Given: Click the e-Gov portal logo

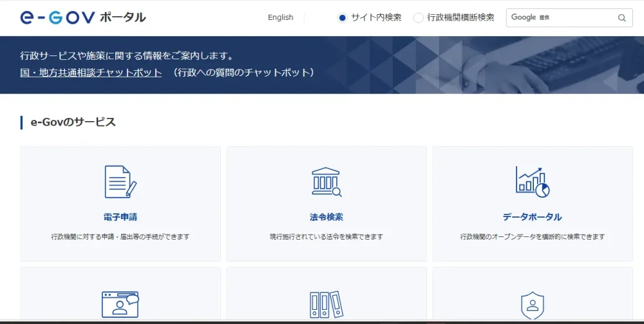Looking at the screenshot, I should pyautogui.click(x=82, y=17).
